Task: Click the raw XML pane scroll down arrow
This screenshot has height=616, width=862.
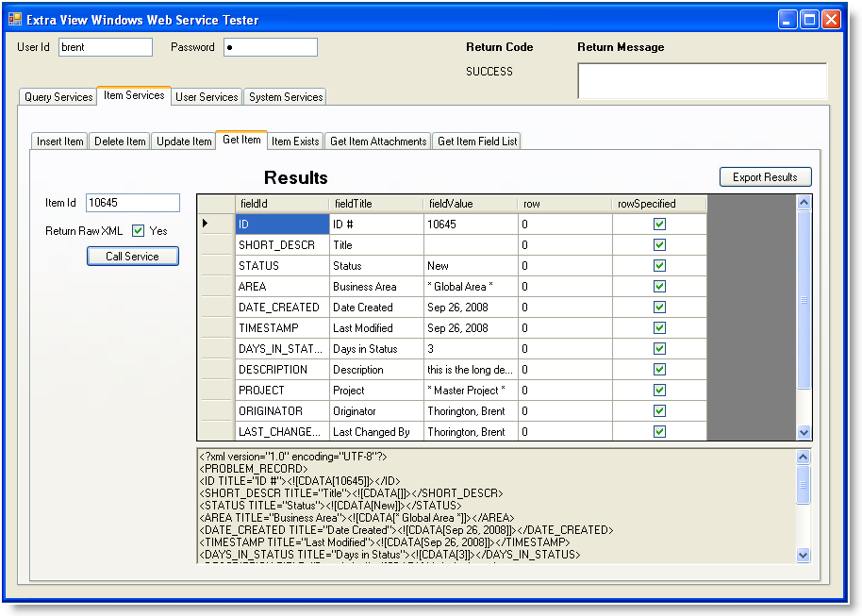Action: point(803,555)
